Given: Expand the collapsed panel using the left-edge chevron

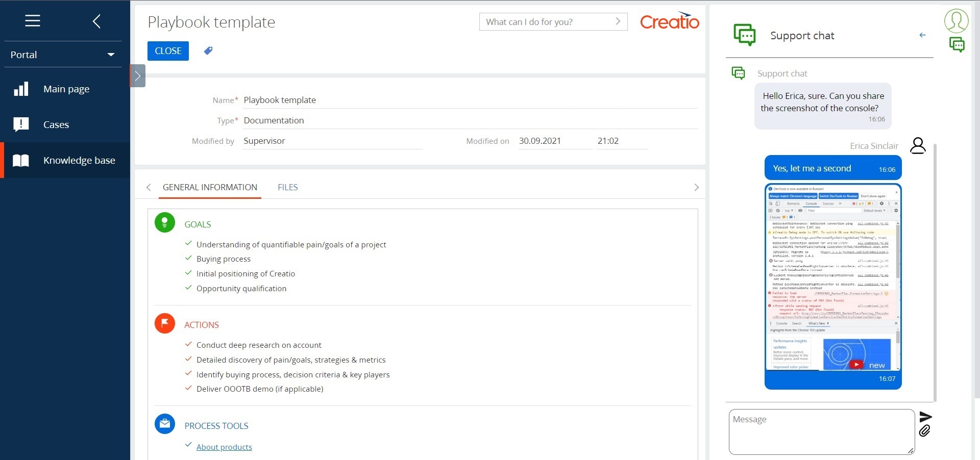Looking at the screenshot, I should [137, 75].
